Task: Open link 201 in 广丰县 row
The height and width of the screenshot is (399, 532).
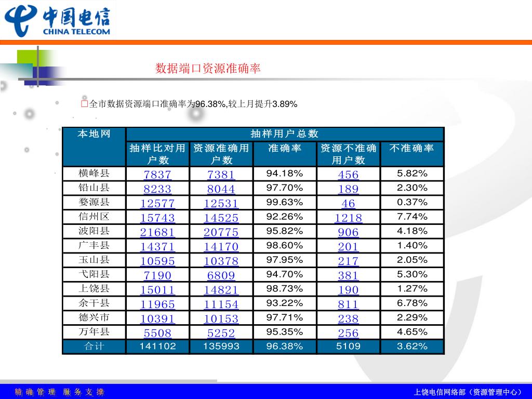Action: coord(348,247)
